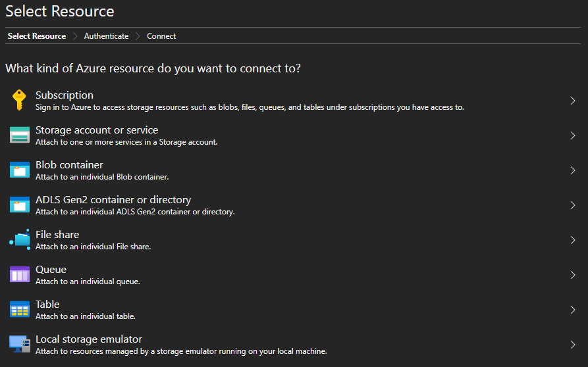This screenshot has width=588, height=367.
Task: Click the Storage account or service icon
Action: click(x=20, y=135)
